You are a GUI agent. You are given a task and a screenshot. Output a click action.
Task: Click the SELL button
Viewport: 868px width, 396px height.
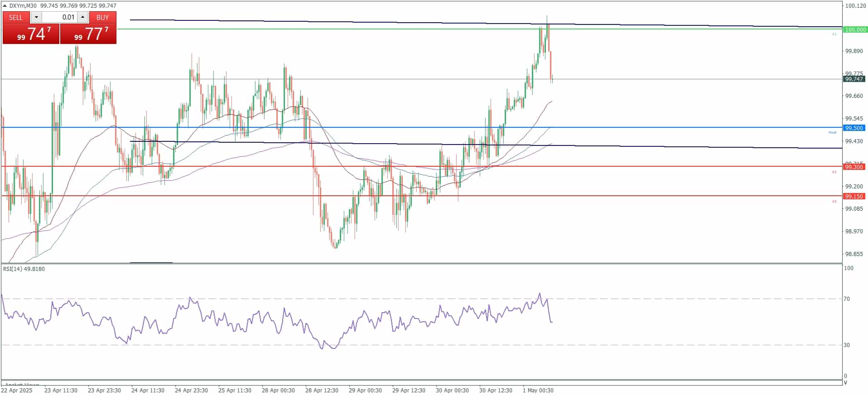click(x=16, y=17)
